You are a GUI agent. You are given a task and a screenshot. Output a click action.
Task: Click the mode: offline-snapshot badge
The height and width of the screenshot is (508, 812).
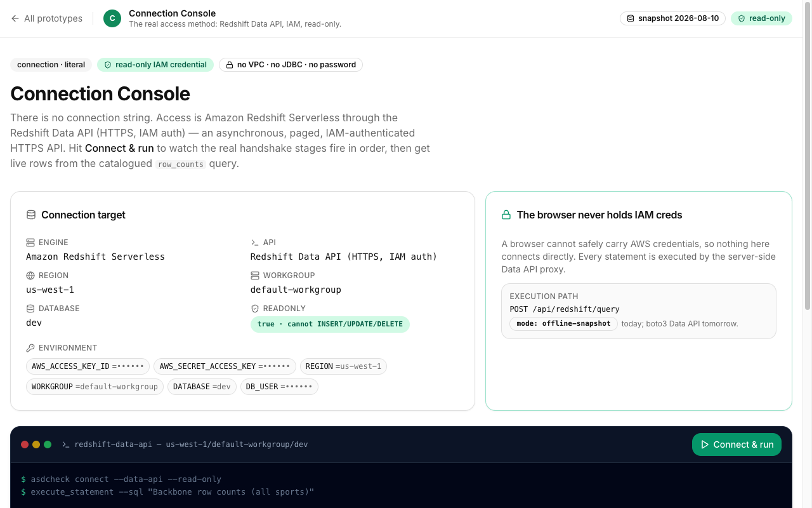tap(563, 323)
